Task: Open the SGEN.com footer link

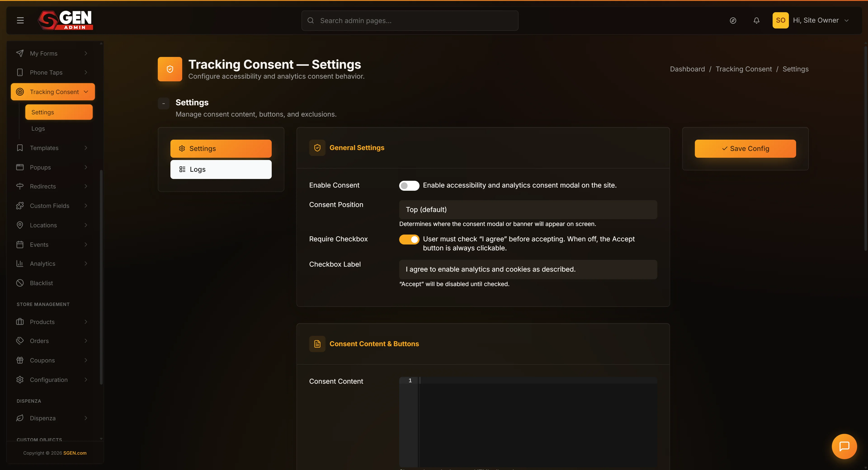Action: pyautogui.click(x=75, y=453)
